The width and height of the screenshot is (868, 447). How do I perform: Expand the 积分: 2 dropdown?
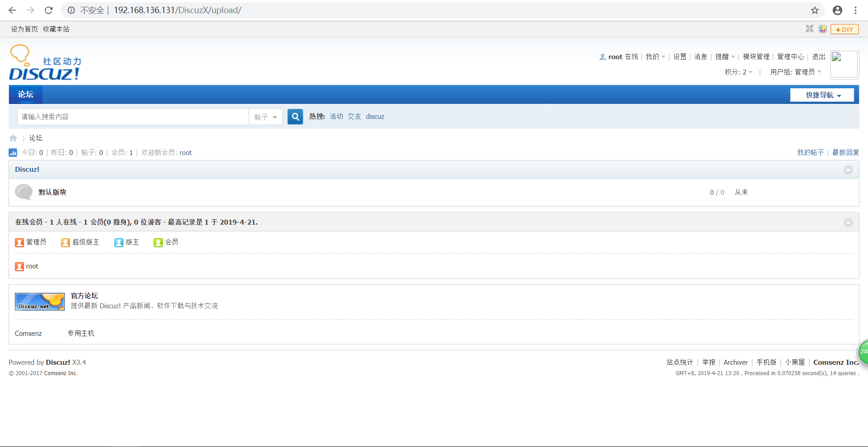pyautogui.click(x=738, y=72)
